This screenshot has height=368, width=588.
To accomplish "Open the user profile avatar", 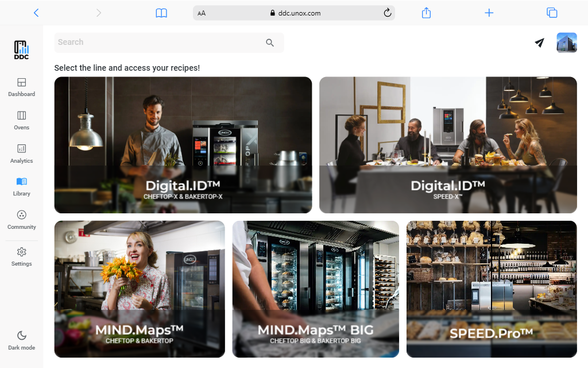I will [x=566, y=43].
